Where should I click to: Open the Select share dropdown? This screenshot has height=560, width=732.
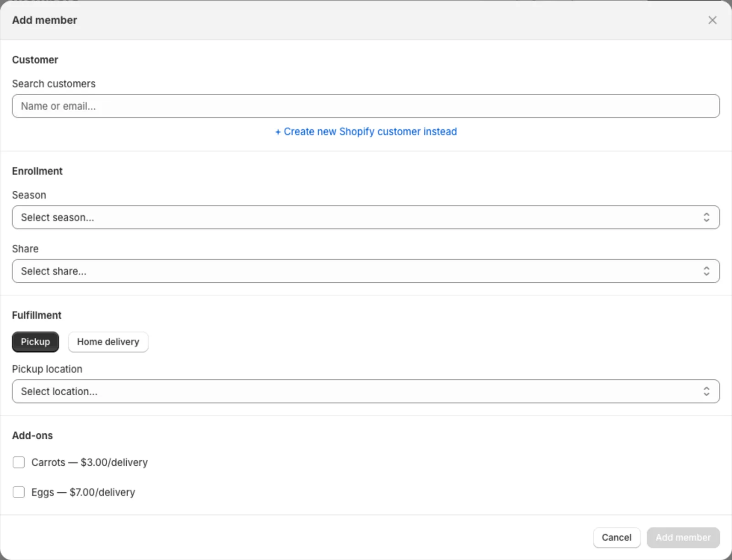[x=366, y=271]
